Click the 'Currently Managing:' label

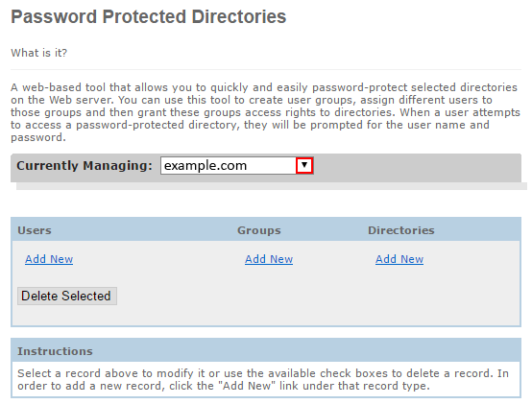(85, 166)
